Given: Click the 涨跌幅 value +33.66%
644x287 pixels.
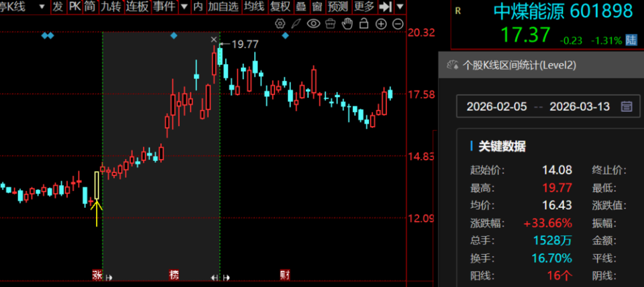Looking at the screenshot, I should [x=547, y=223].
